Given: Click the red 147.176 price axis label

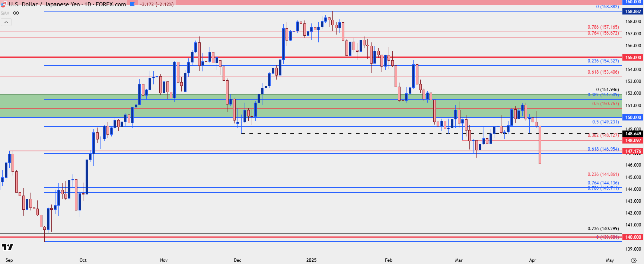Looking at the screenshot, I should [x=633, y=151].
